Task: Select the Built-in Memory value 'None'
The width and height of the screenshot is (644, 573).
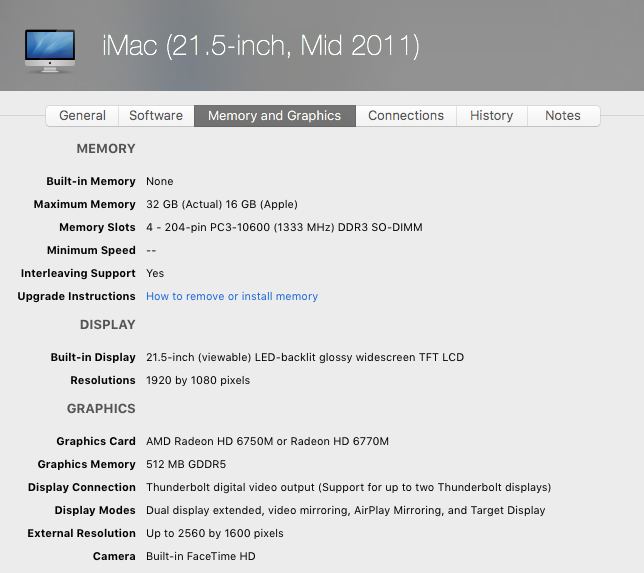Action: 160,181
